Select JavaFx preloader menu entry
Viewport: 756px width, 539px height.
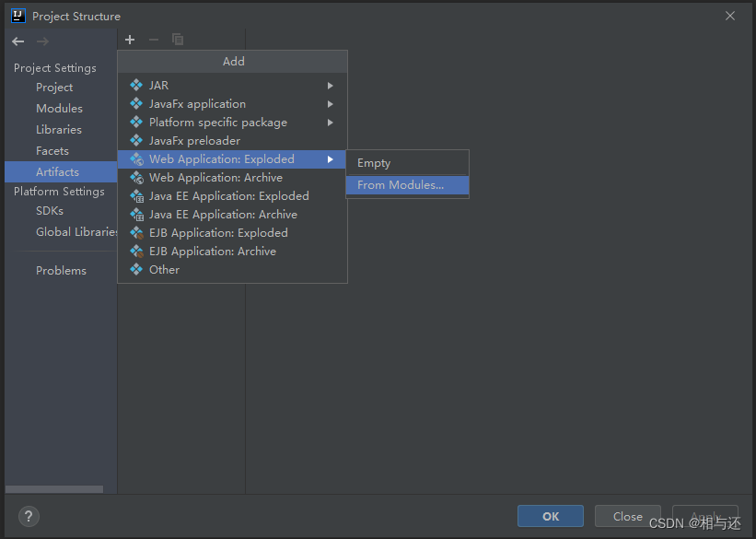click(x=232, y=140)
